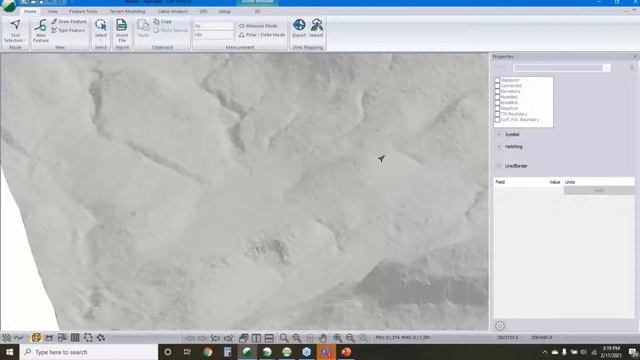Viewport: 640px width, 360px height.
Task: Click the pan hand tool in bottom toolbar
Action: pyautogui.click(x=323, y=338)
